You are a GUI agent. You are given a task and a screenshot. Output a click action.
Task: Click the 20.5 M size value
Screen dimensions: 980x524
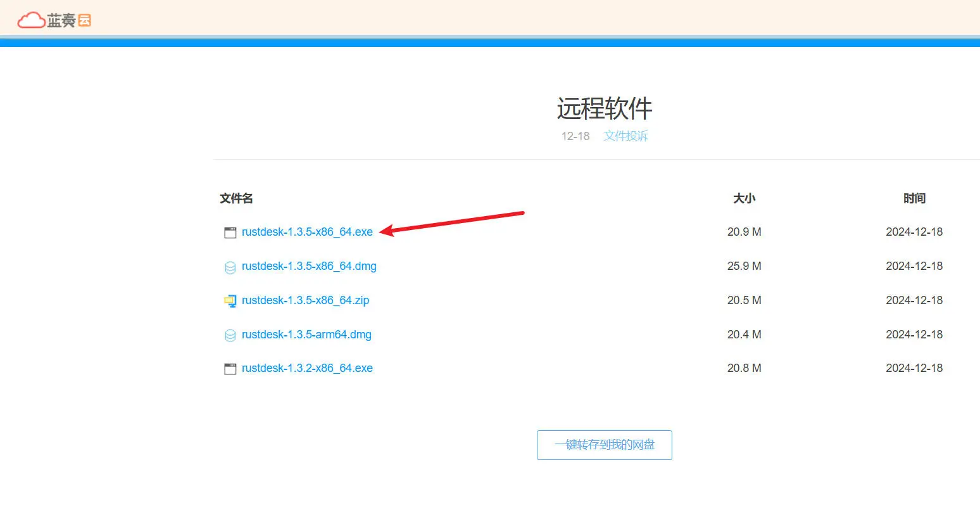pos(744,300)
